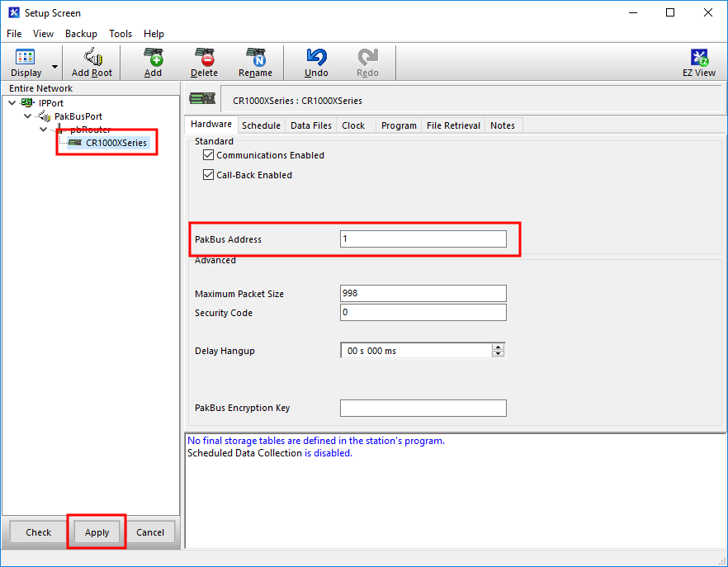Click the Add Root toolbar icon

click(92, 58)
